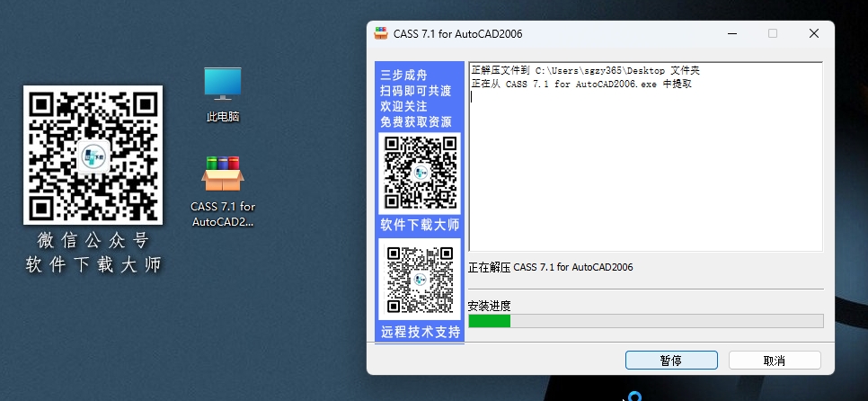Minimize the CASS installer window
This screenshot has height=401, width=868.
coord(731,33)
